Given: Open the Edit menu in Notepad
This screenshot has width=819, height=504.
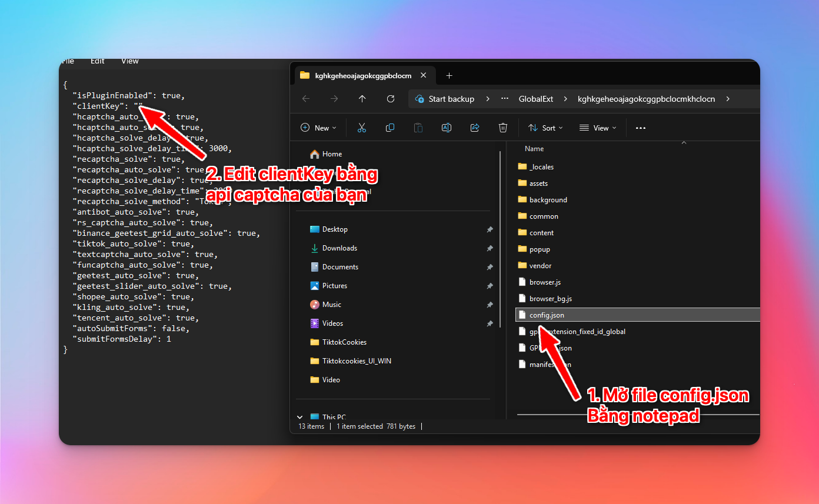Looking at the screenshot, I should point(98,61).
